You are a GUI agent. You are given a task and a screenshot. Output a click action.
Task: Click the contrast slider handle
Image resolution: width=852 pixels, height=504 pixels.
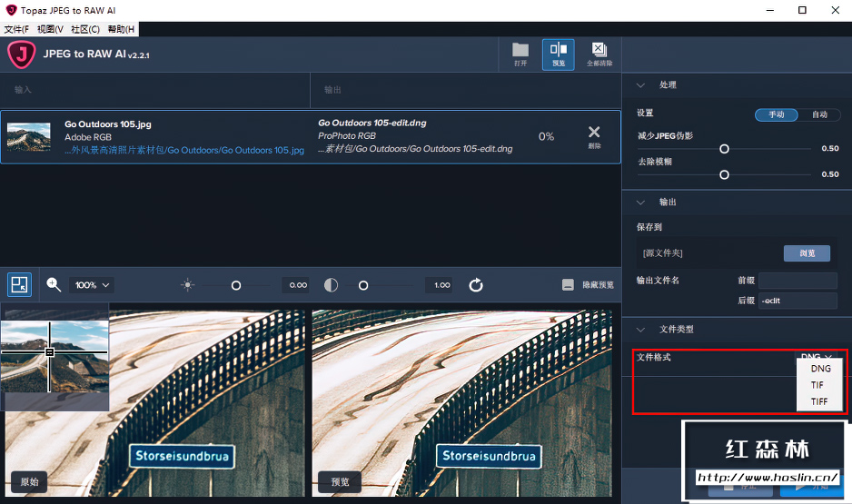(363, 285)
